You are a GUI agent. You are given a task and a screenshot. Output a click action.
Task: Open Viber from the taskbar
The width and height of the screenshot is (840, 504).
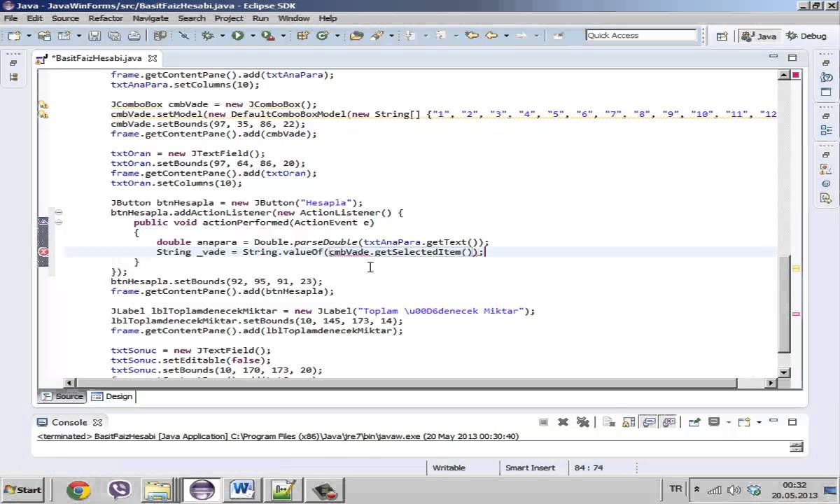coord(119,490)
